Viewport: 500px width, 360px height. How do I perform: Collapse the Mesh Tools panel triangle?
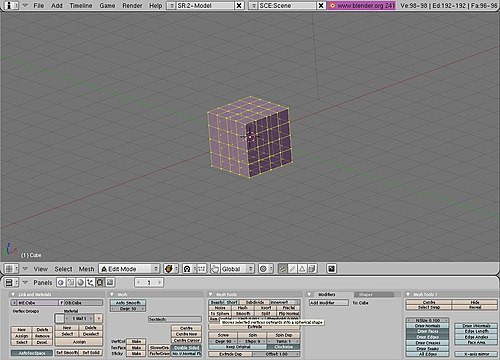pyautogui.click(x=211, y=294)
